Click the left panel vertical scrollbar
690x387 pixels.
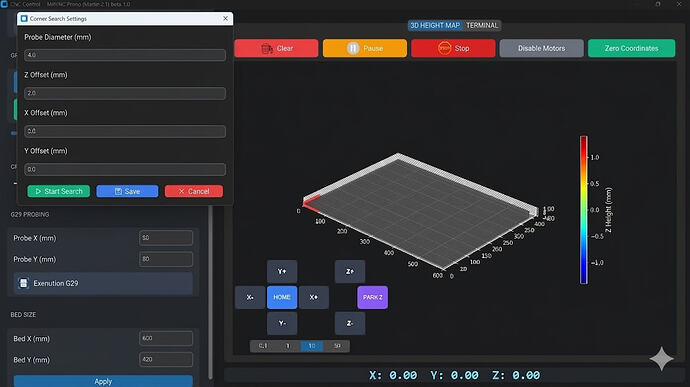click(210, 291)
